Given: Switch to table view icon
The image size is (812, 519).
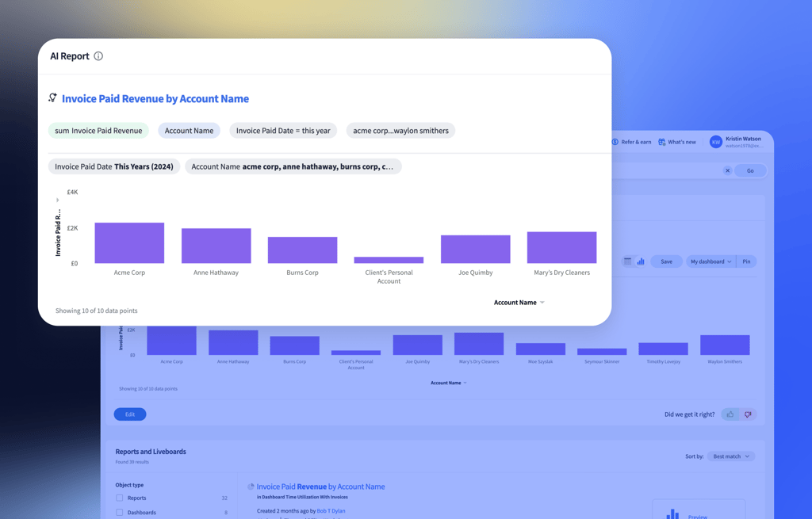Looking at the screenshot, I should pos(628,261).
